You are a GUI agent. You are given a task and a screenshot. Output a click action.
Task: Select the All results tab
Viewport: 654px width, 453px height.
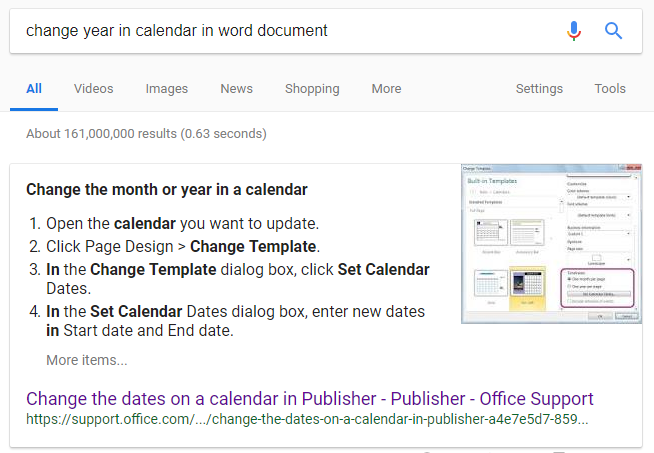pyautogui.click(x=34, y=89)
